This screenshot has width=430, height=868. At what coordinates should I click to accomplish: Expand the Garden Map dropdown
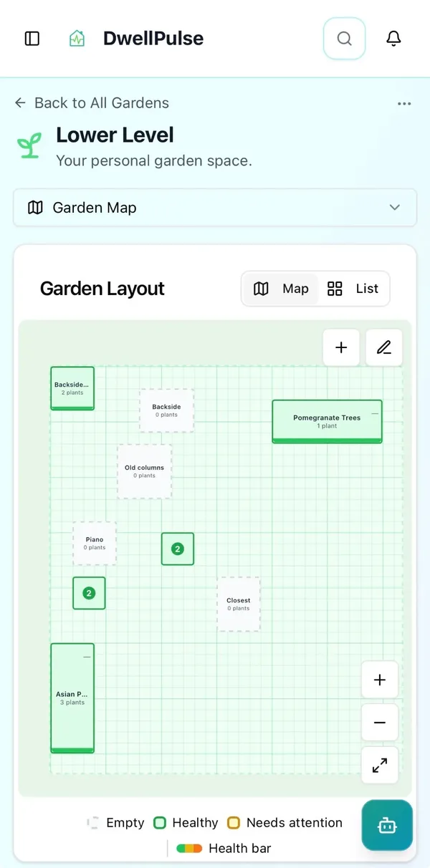tap(215, 208)
